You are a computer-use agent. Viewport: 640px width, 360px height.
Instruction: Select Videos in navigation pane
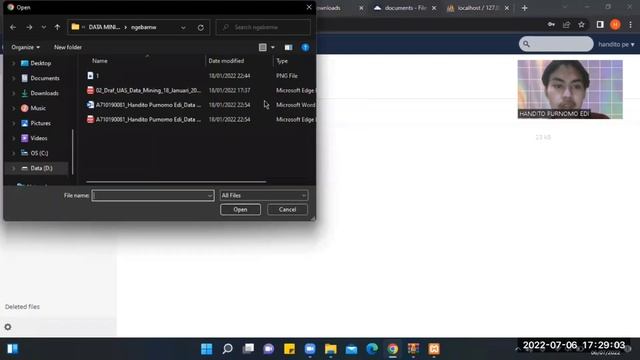(x=39, y=138)
